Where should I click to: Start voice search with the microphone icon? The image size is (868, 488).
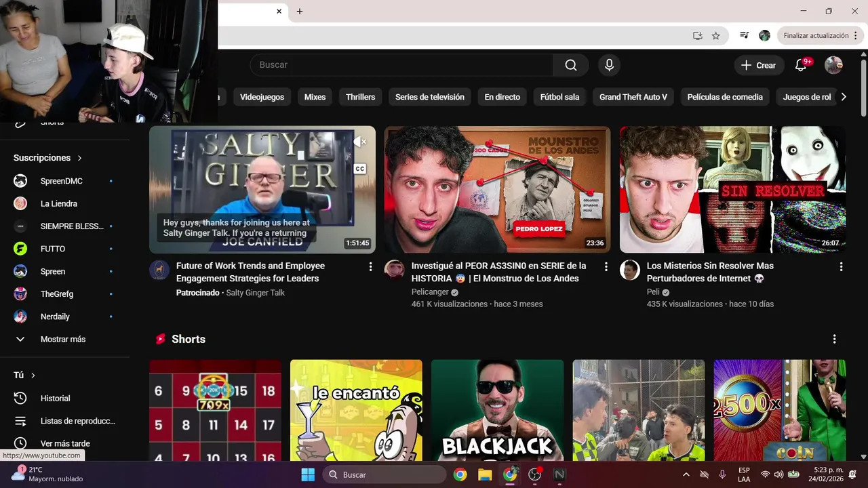pos(609,65)
